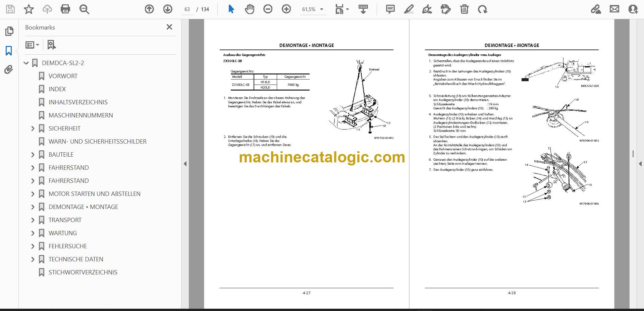644x311 pixels.
Task: Open the Attachments panel paperclip
Action: click(9, 70)
